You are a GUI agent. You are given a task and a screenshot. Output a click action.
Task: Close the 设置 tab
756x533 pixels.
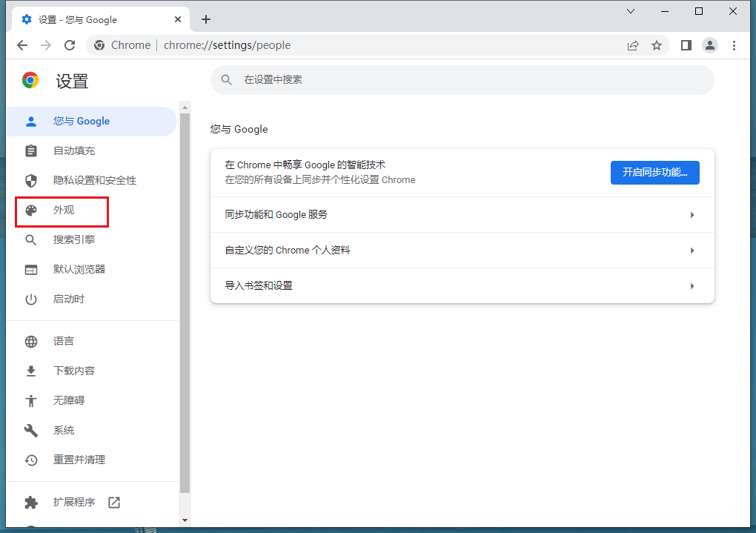(178, 19)
